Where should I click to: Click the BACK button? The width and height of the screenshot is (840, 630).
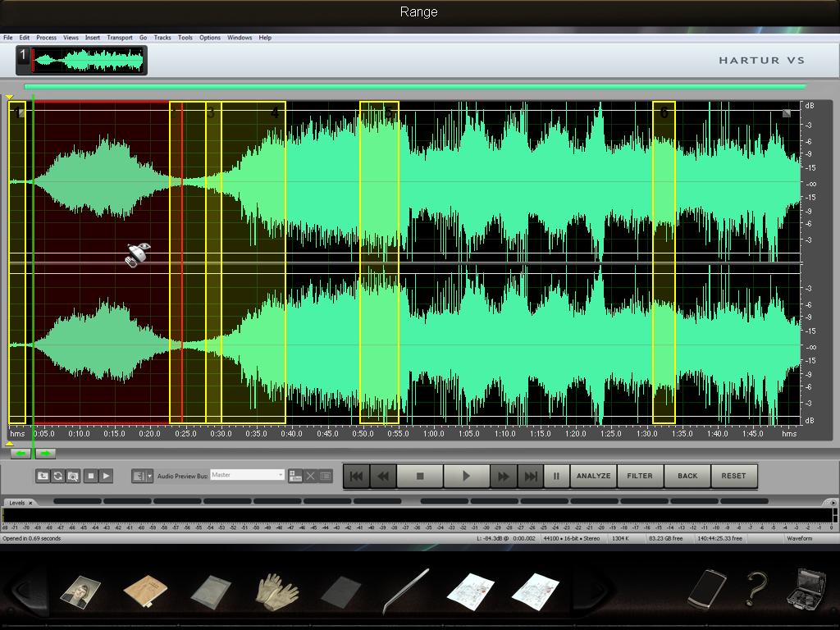pos(687,476)
